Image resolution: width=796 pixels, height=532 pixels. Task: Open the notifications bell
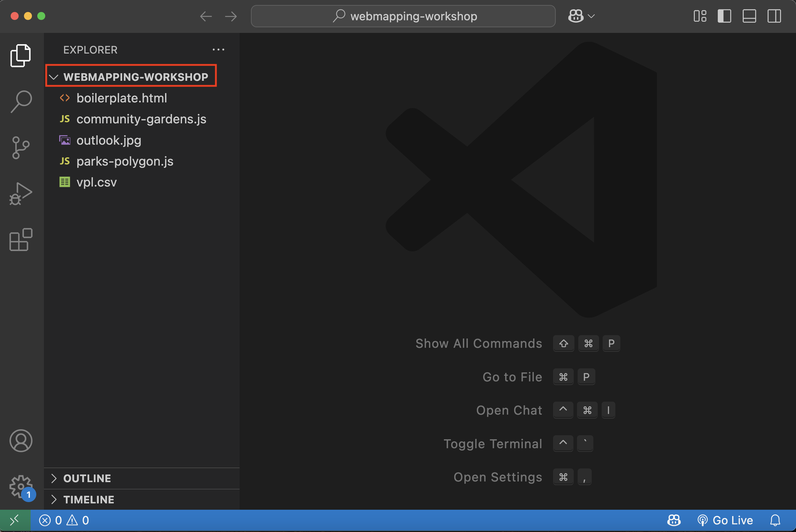(x=775, y=520)
